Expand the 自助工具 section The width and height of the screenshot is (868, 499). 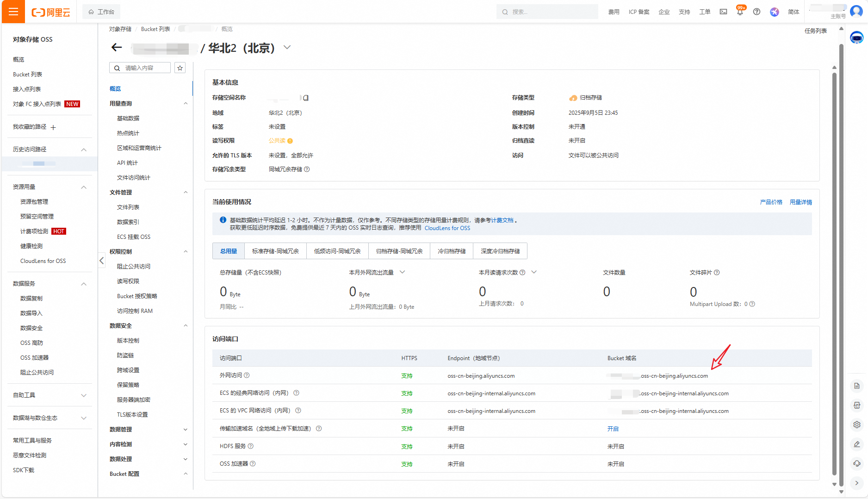(x=84, y=395)
